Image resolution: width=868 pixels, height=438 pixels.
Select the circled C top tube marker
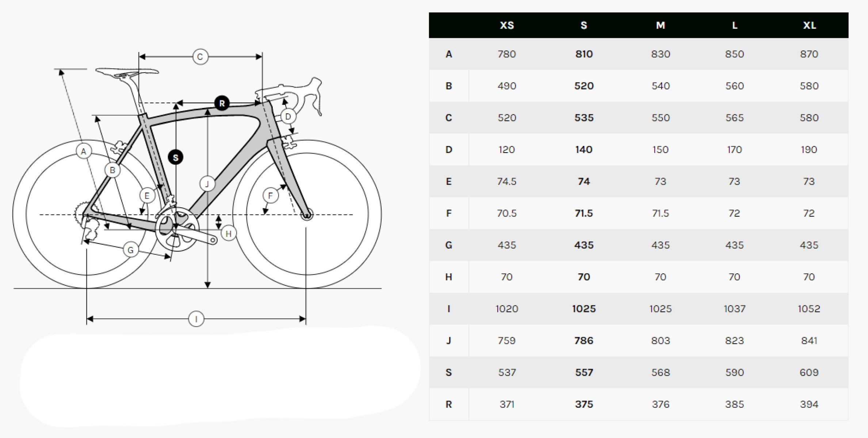200,57
